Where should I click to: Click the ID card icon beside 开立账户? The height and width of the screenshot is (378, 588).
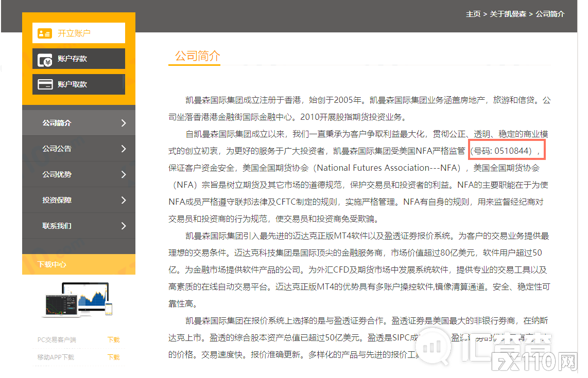tap(45, 32)
